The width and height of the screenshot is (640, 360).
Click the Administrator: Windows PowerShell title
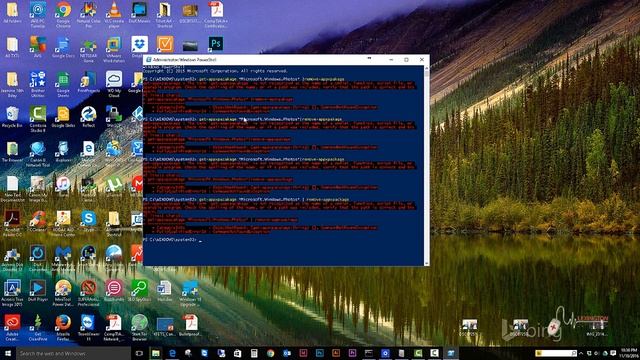pyautogui.click(x=184, y=60)
